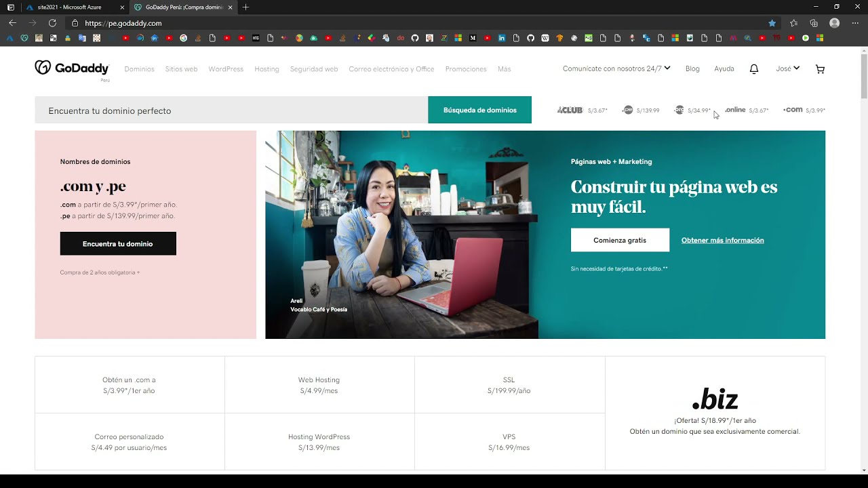This screenshot has height=488, width=868.
Task: Click Comienza gratis button
Action: click(x=620, y=240)
